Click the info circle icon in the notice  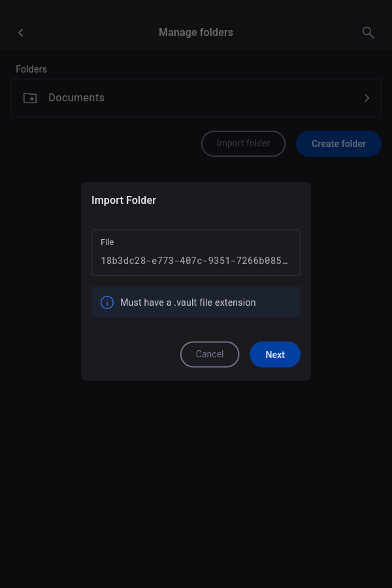pyautogui.click(x=107, y=302)
